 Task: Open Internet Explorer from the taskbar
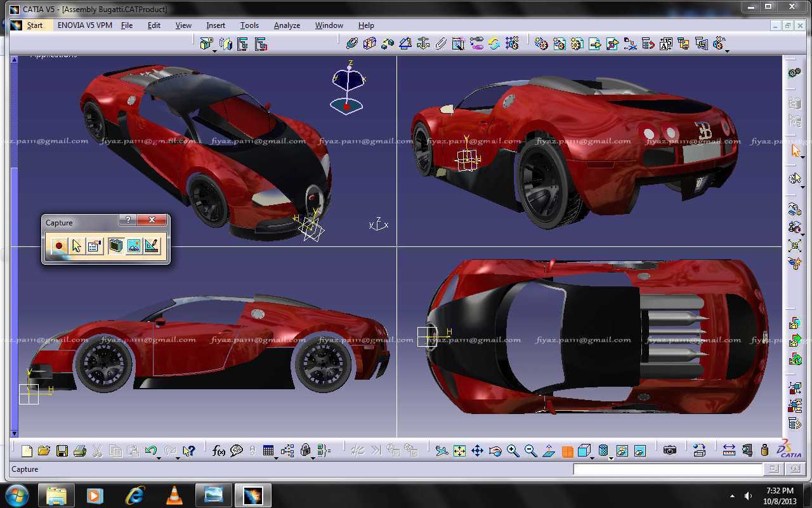click(x=134, y=495)
